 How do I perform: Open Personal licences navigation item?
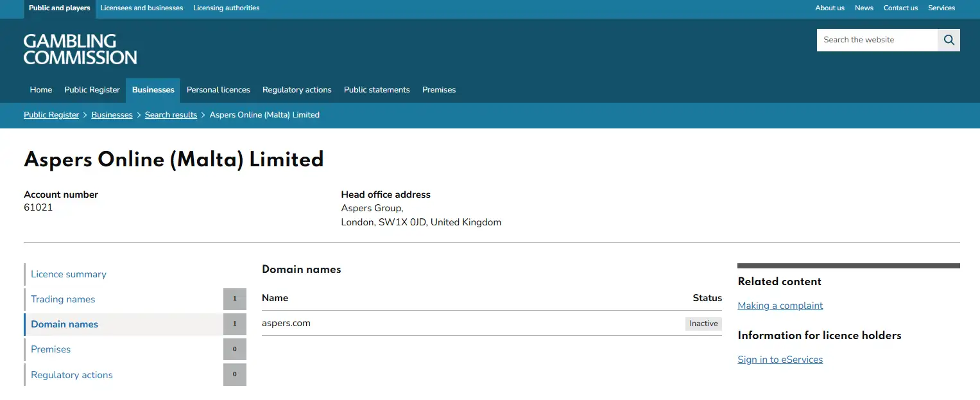(x=218, y=90)
